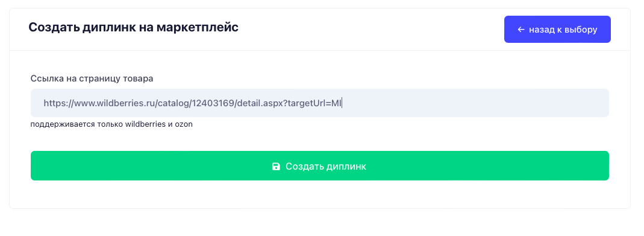Click the detail.aspx part of the URL
This screenshot has width=644, height=236.
(260, 103)
